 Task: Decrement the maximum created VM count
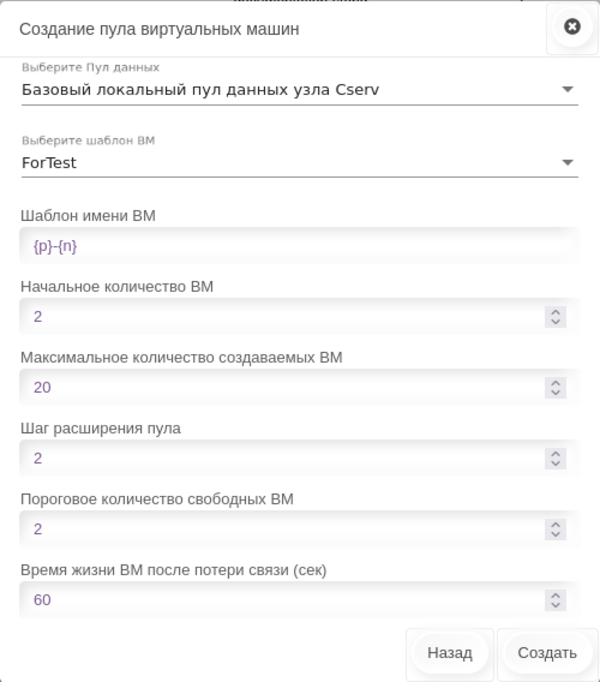[556, 393]
